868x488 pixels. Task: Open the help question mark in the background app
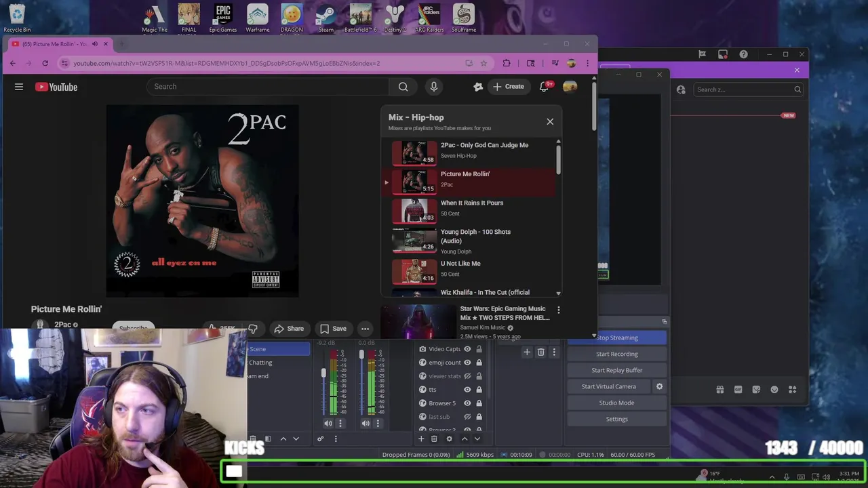[x=744, y=54]
